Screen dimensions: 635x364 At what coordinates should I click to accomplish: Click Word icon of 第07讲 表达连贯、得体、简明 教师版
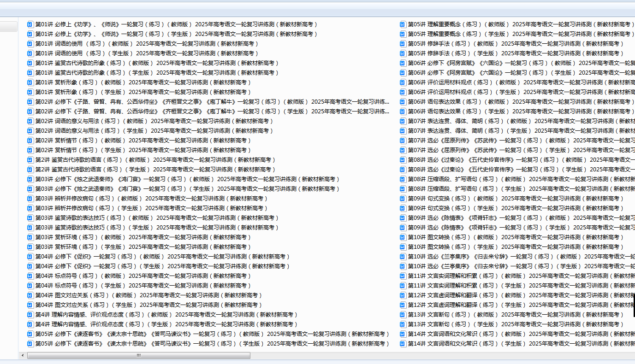[403, 121]
